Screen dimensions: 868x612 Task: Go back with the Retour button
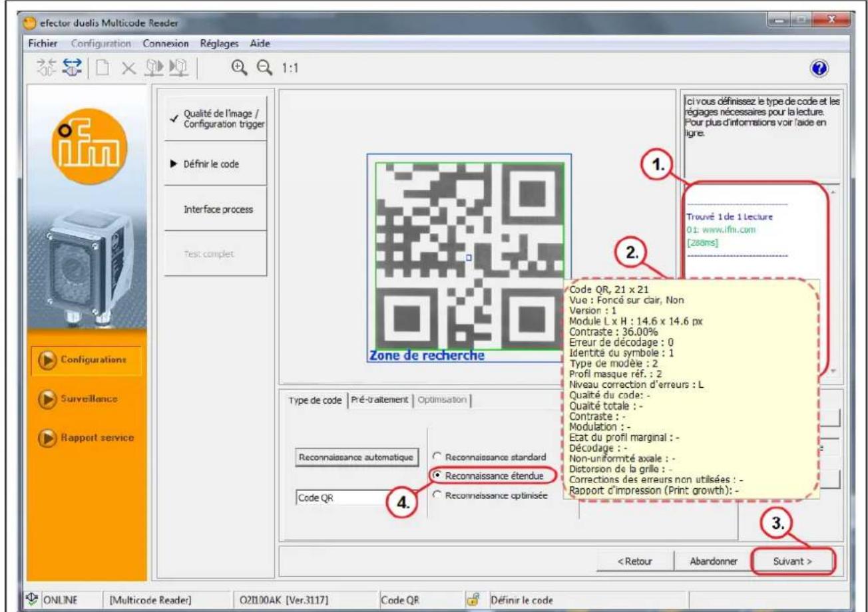pos(634,561)
